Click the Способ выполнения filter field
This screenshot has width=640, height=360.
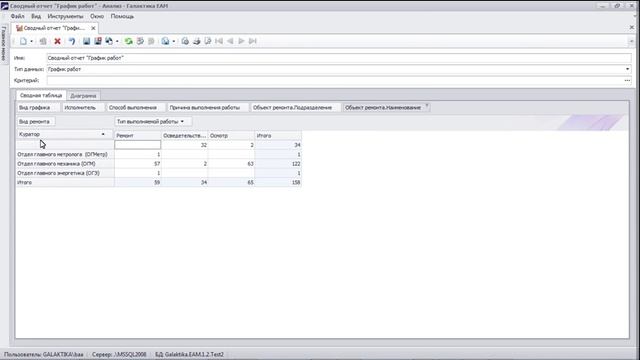click(x=136, y=107)
